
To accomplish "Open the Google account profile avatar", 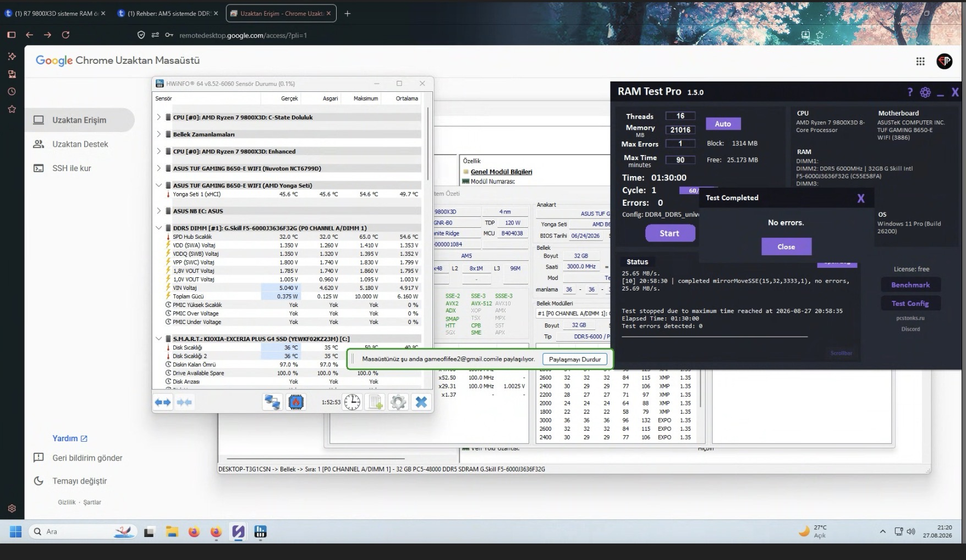I will pyautogui.click(x=945, y=61).
